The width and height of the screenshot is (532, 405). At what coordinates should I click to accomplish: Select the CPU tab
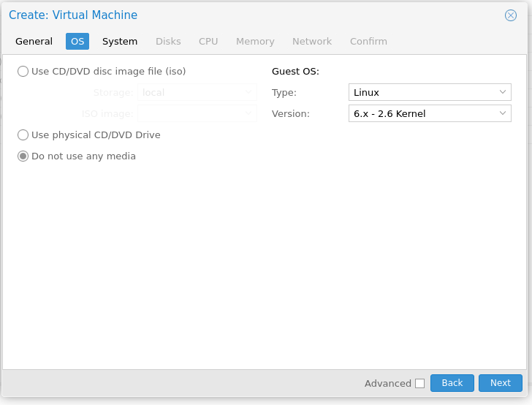pyautogui.click(x=208, y=42)
